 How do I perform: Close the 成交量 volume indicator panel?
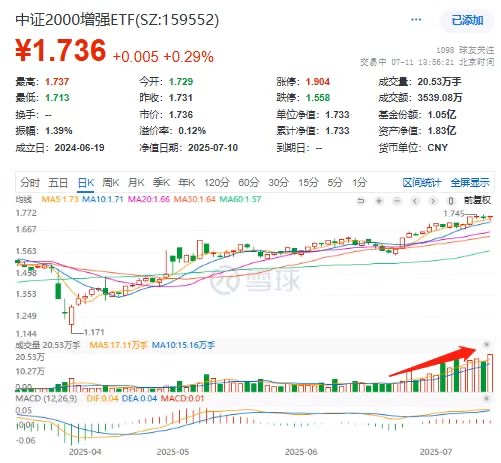tap(486, 344)
